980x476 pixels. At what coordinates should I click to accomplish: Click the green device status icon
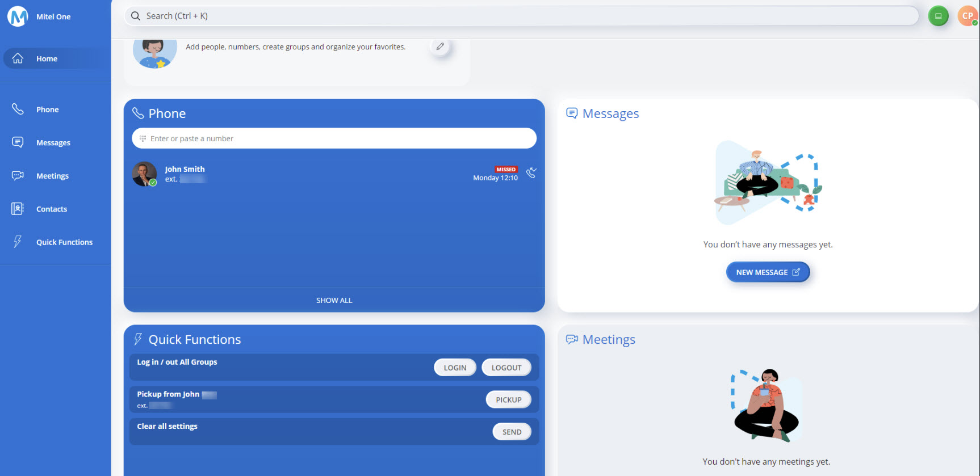point(938,16)
